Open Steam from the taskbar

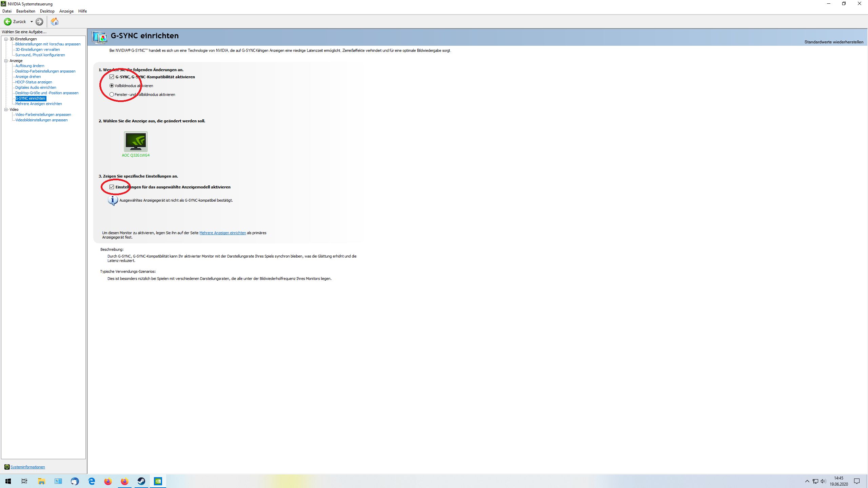[x=141, y=481]
